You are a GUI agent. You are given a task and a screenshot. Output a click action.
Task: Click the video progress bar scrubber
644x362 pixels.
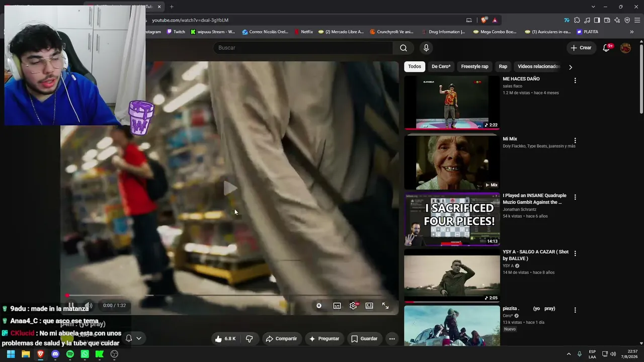pos(67,296)
